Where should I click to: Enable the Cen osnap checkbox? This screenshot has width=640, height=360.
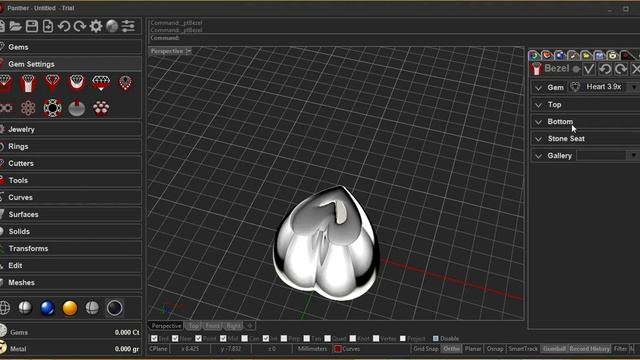[244, 338]
